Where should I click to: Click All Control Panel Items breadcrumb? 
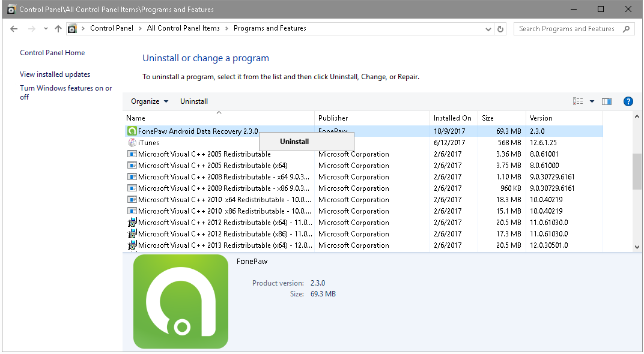pyautogui.click(x=183, y=28)
